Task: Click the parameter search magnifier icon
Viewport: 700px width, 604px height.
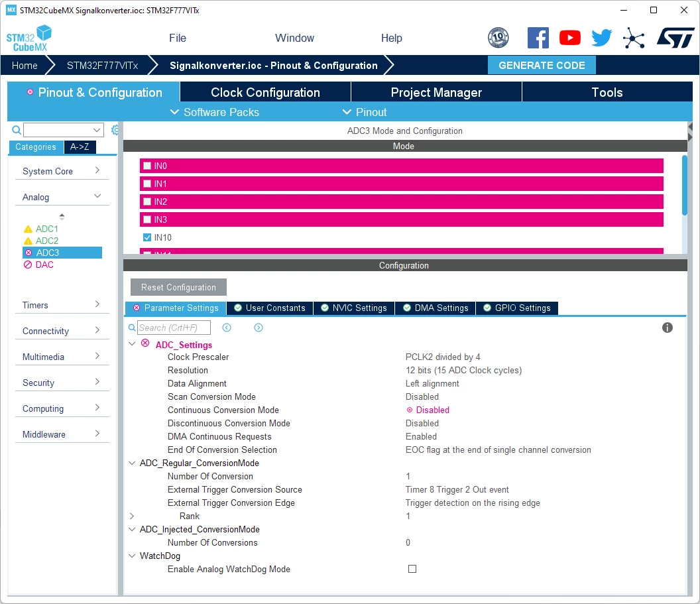Action: [x=132, y=328]
